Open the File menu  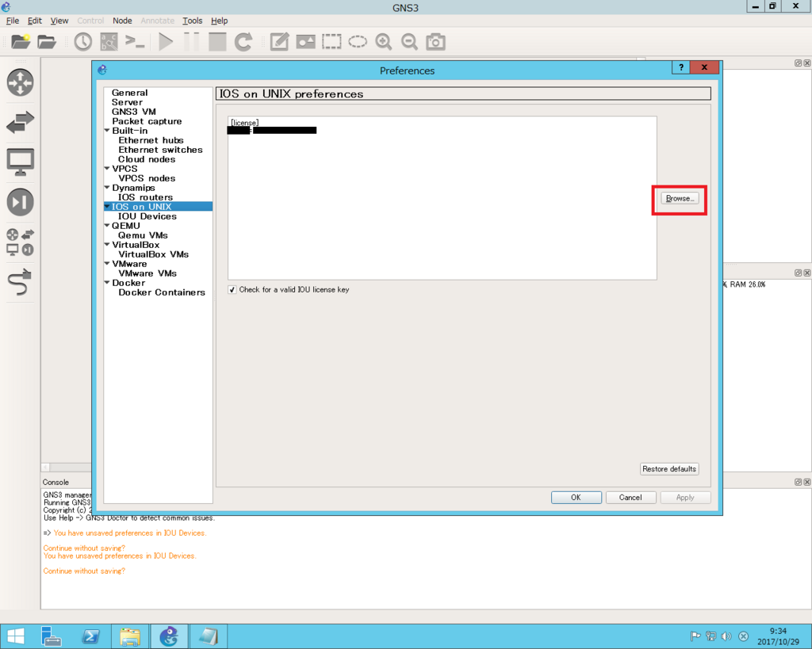point(13,21)
